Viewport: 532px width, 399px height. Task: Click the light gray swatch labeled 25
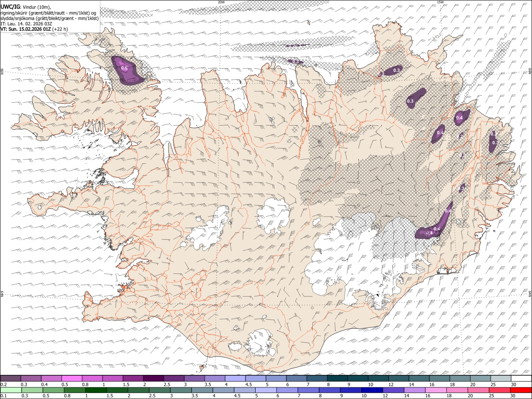click(x=500, y=378)
